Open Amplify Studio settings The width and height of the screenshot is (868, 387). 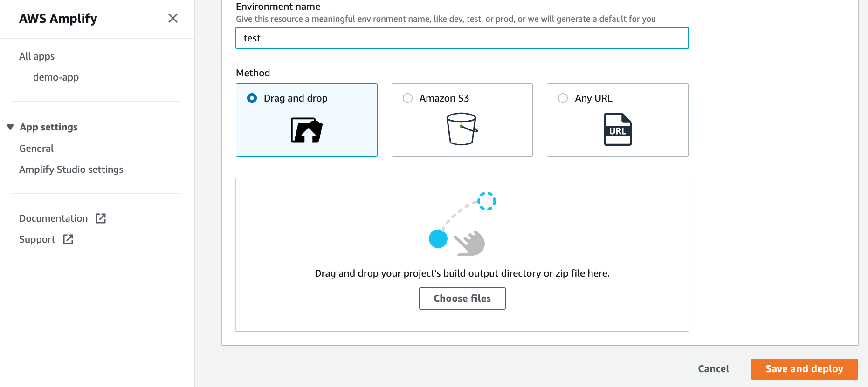click(71, 169)
